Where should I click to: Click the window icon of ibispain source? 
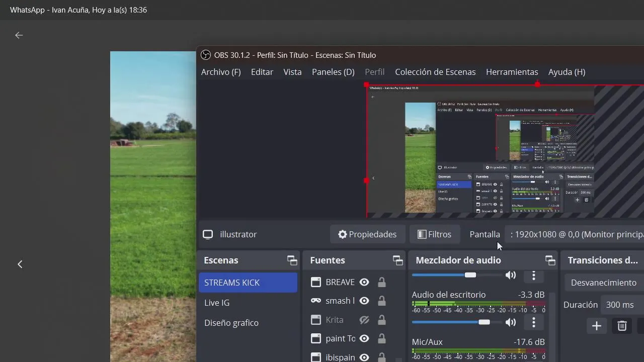pyautogui.click(x=315, y=357)
